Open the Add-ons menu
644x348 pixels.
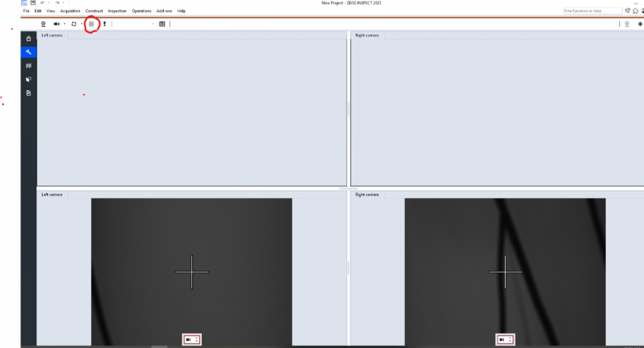164,11
